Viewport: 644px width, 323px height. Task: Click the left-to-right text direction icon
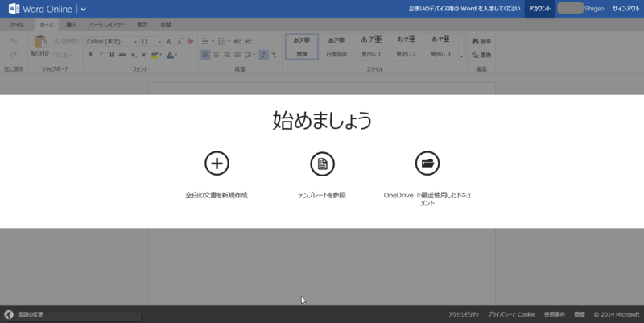pos(264,55)
